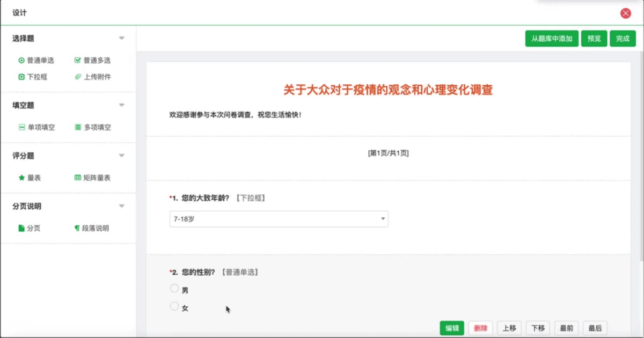This screenshot has height=338, width=644.
Task: Add a 普通单选 question from sidebar
Action: click(36, 61)
